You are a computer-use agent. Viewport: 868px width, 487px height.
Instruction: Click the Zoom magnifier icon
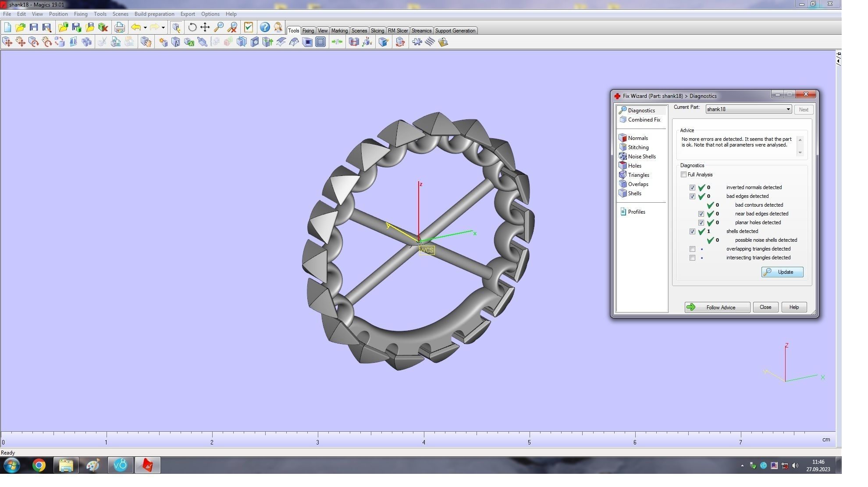point(219,27)
